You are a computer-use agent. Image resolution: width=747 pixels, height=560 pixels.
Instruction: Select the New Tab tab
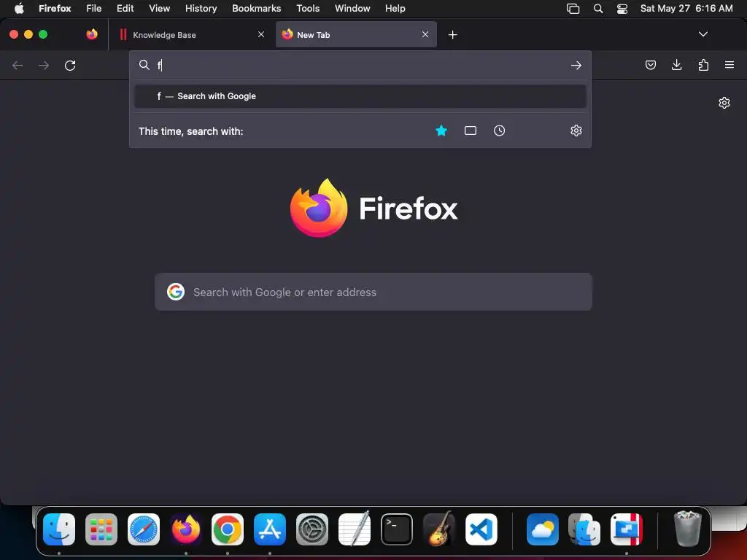(356, 34)
